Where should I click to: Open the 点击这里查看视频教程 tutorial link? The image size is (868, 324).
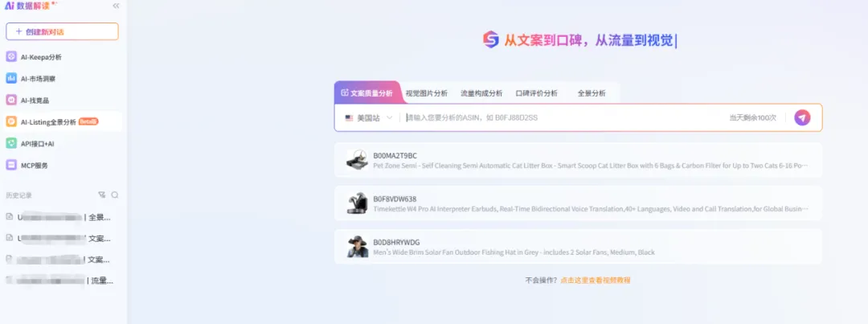[595, 281]
